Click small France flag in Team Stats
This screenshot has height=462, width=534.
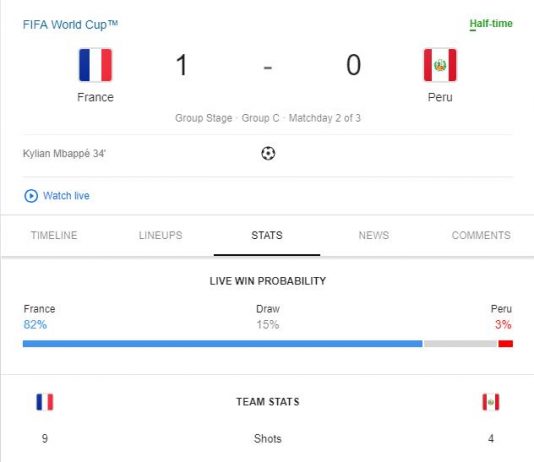click(x=45, y=402)
